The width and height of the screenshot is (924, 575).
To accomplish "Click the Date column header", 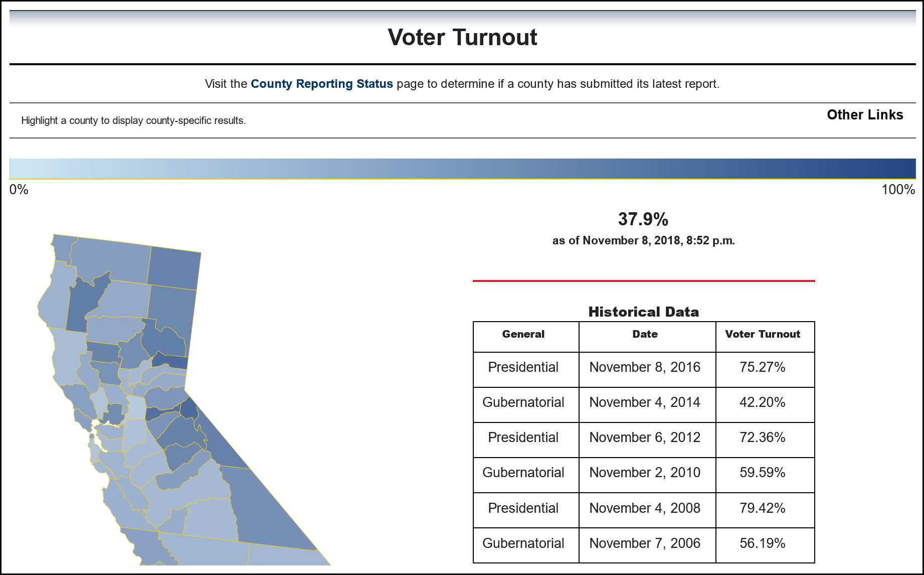I will coord(645,335).
